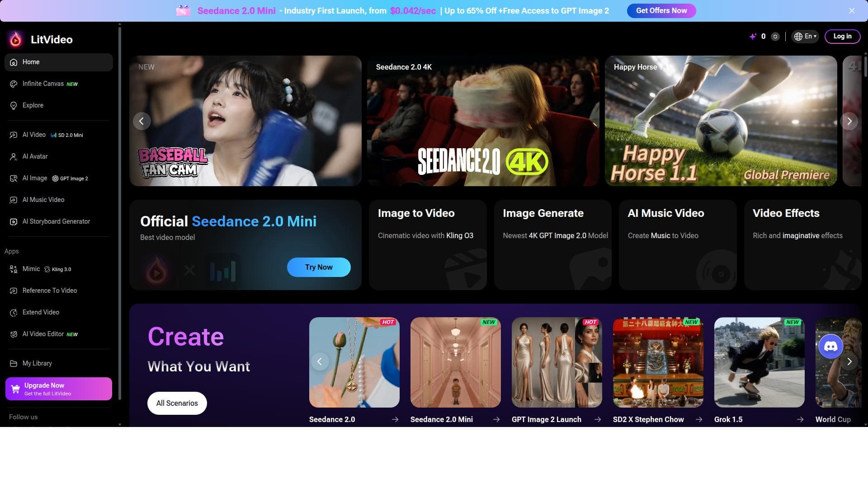This screenshot has width=868, height=488.
Task: Click the Try Now button
Action: pos(319,267)
